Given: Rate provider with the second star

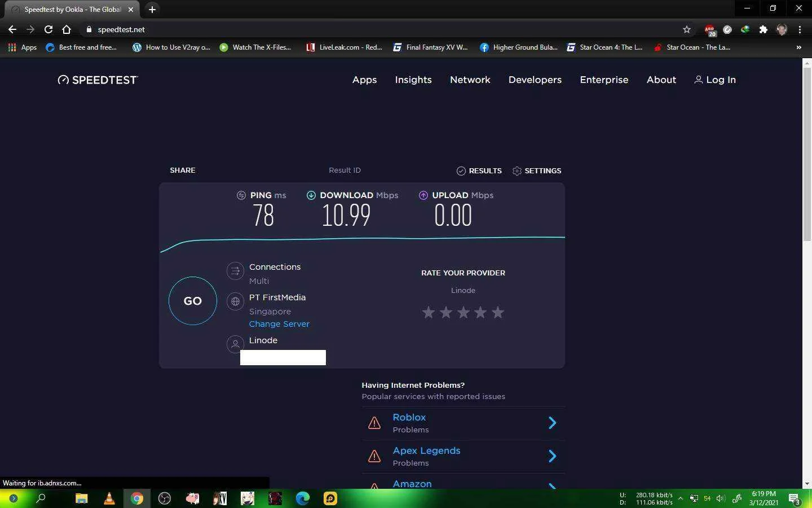Looking at the screenshot, I should 446,312.
